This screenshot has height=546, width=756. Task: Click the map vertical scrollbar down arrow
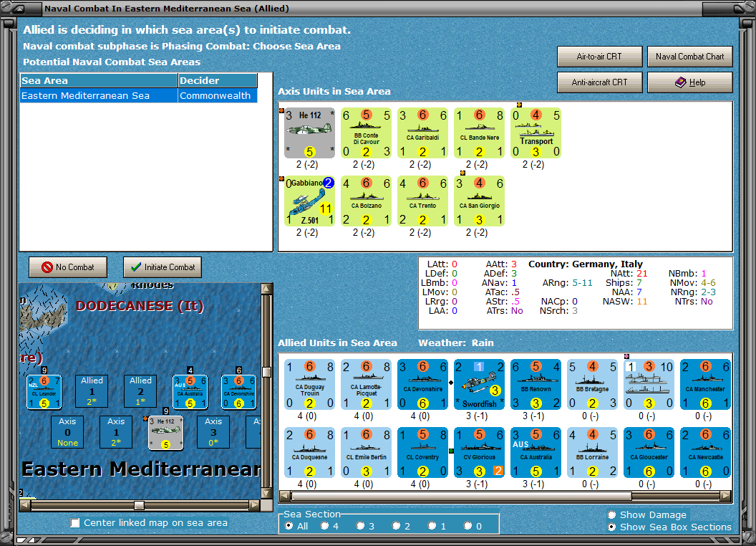(266, 494)
